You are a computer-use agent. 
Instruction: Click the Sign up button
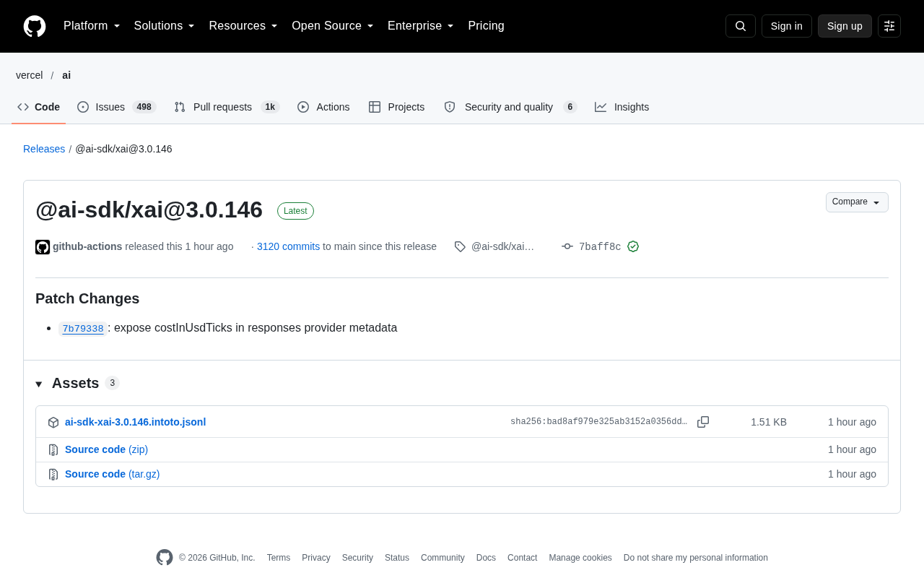click(845, 26)
